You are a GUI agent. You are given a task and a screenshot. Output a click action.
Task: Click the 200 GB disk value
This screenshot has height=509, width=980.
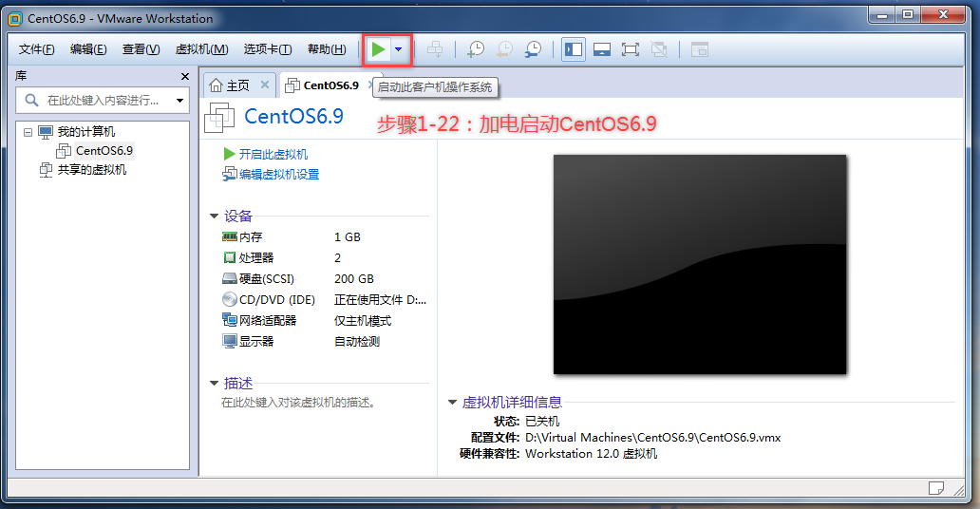pos(354,279)
